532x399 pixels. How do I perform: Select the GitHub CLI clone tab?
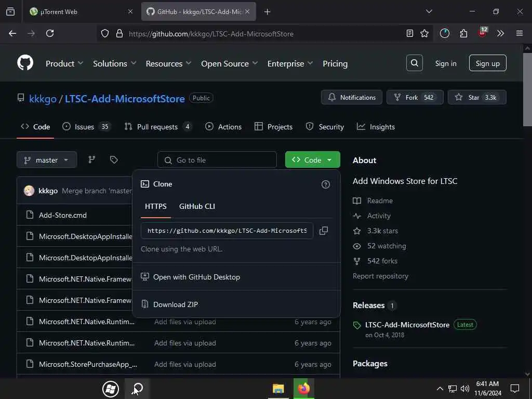pyautogui.click(x=197, y=206)
